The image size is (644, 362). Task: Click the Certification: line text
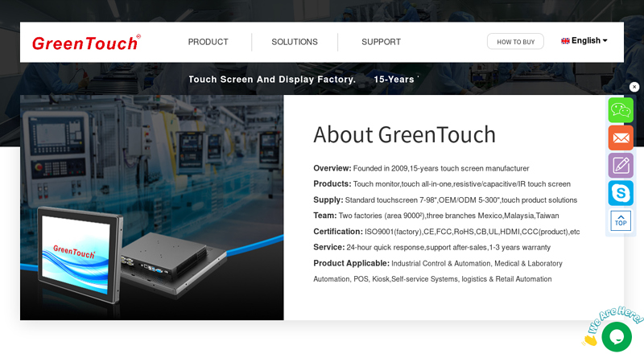[x=447, y=232]
